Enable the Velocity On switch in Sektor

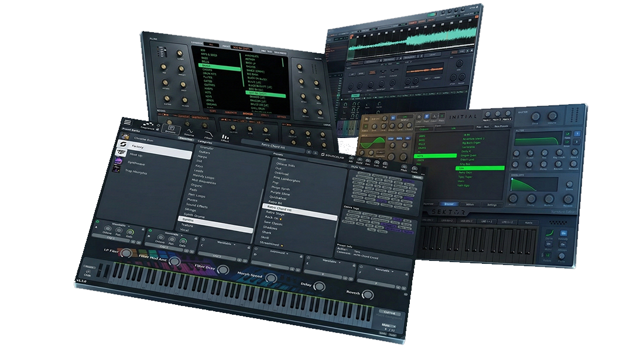563,233
